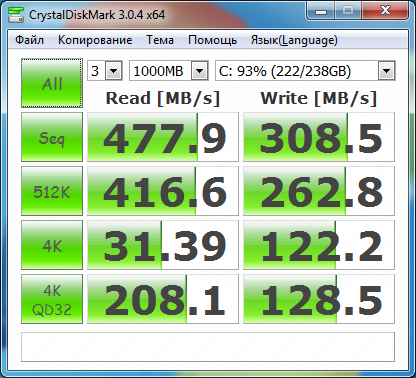Open the Помощь menu
The height and width of the screenshot is (378, 416).
pos(212,40)
